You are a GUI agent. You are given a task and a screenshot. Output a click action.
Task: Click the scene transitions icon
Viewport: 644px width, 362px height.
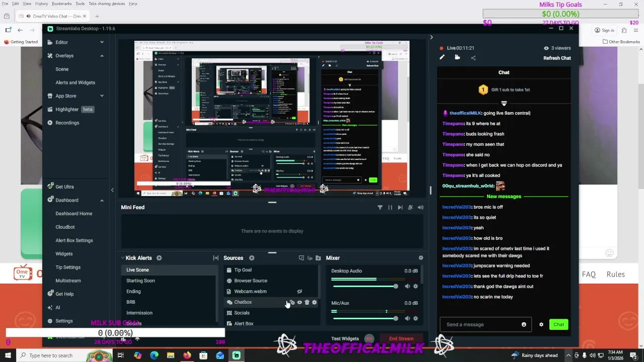click(216, 258)
